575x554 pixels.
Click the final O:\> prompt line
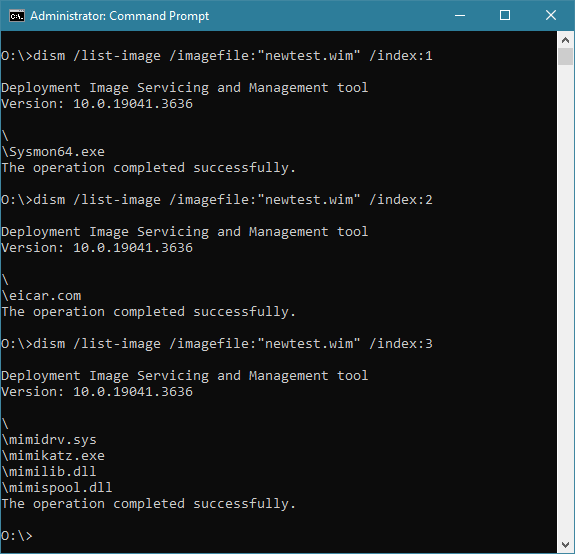[17, 536]
